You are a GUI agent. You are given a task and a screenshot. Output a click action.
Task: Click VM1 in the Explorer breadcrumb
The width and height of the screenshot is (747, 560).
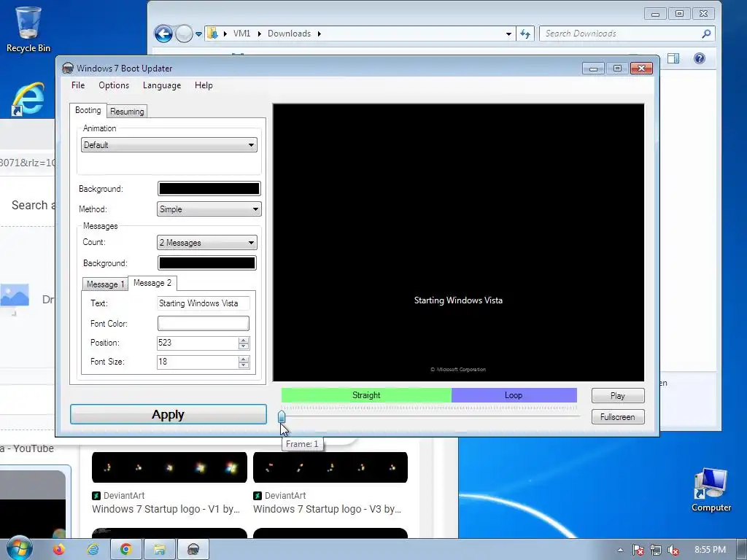(x=241, y=34)
